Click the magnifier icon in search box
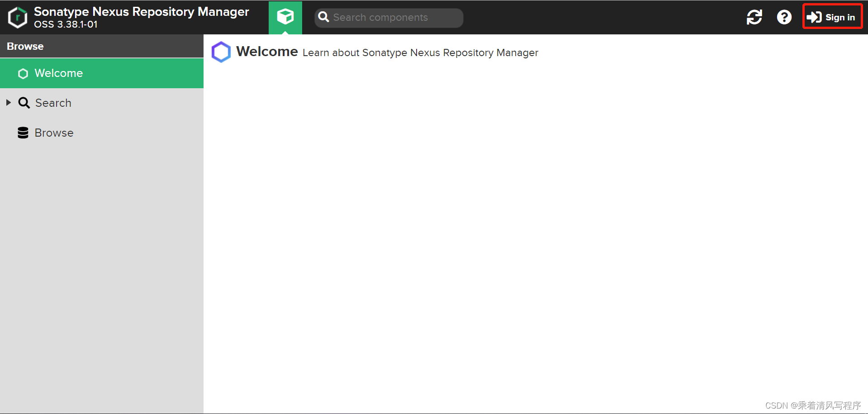Image resolution: width=868 pixels, height=414 pixels. click(x=324, y=17)
